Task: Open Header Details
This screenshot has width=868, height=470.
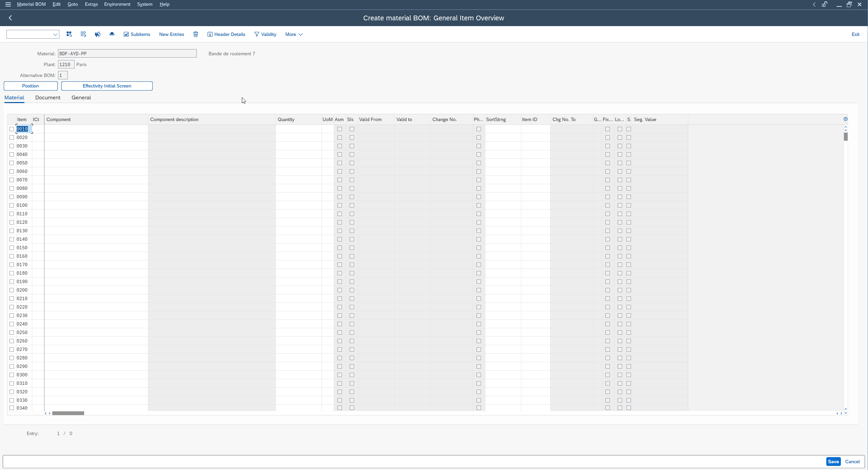Action: tap(226, 34)
